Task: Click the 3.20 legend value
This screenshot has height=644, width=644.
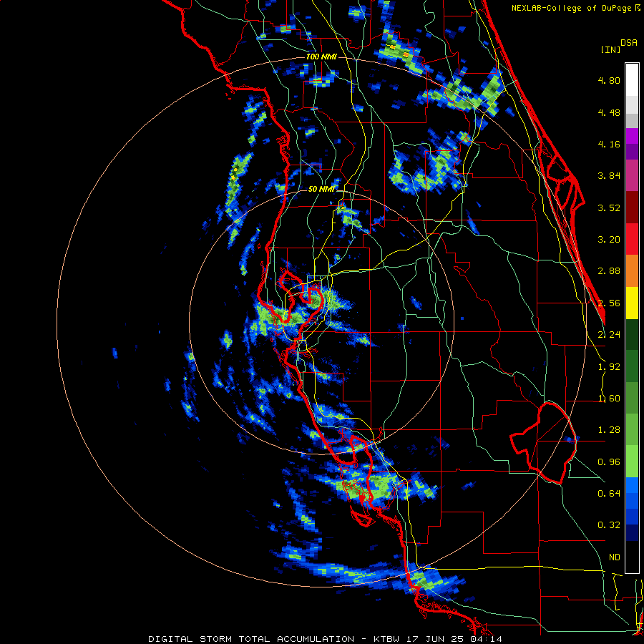Action: 609,240
